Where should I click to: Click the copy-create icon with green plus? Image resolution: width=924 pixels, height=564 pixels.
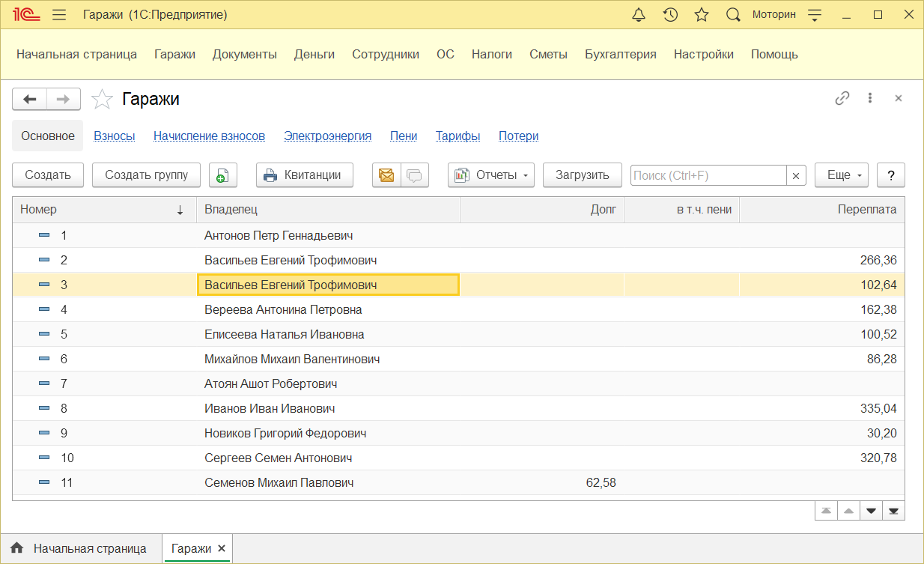[x=222, y=175]
